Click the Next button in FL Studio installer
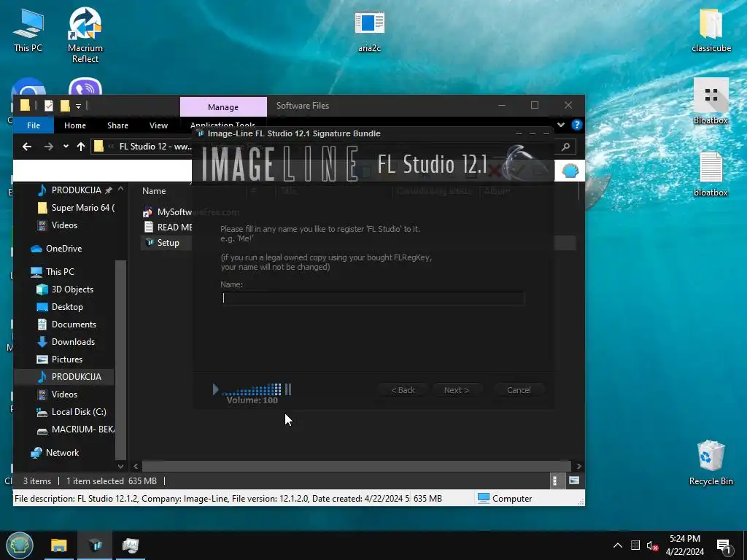Viewport: 747px width, 560px height. (457, 390)
